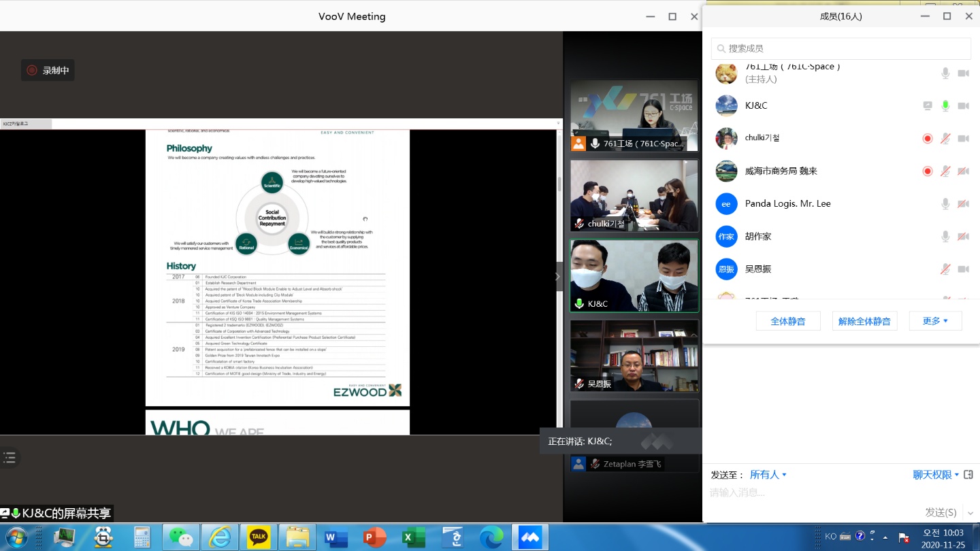Select member name Panda Logis. Mr. Lee
Screen dimensions: 980x551
[x=787, y=203]
